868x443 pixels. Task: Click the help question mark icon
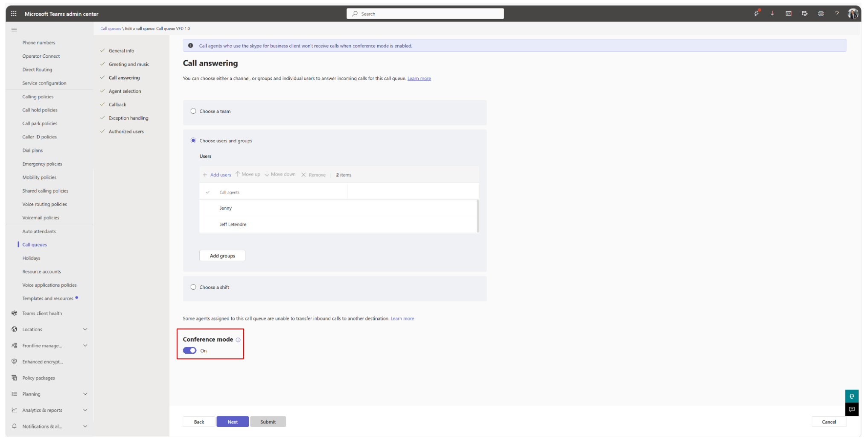coord(837,14)
